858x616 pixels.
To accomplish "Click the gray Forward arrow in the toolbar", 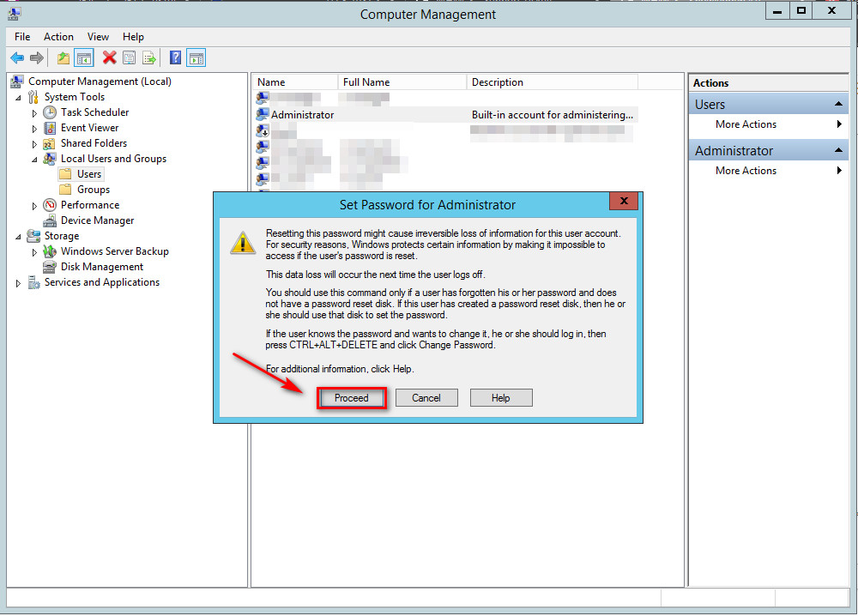I will point(37,58).
